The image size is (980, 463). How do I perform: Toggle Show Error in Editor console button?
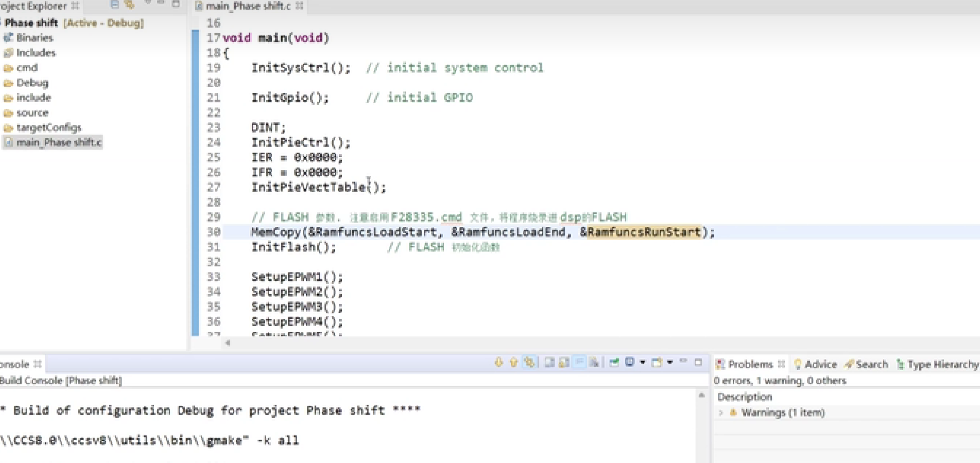click(529, 363)
